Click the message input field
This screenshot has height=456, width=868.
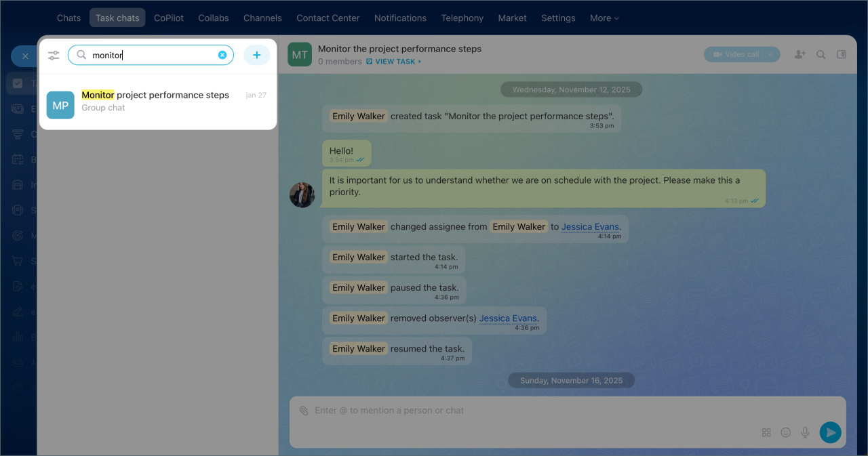coord(529,411)
